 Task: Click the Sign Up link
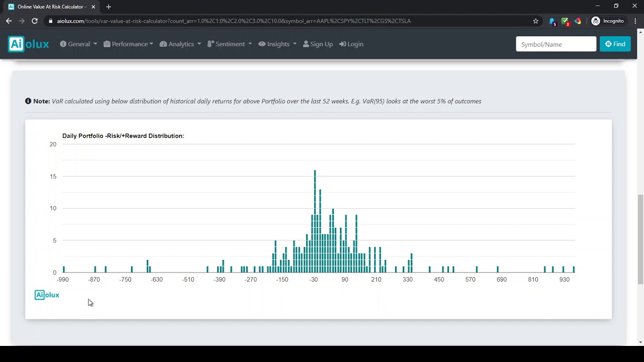tap(318, 44)
